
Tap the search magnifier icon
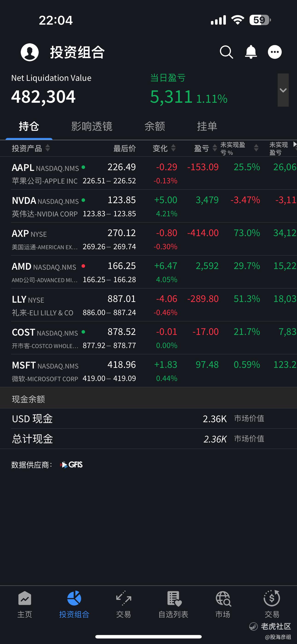click(226, 52)
